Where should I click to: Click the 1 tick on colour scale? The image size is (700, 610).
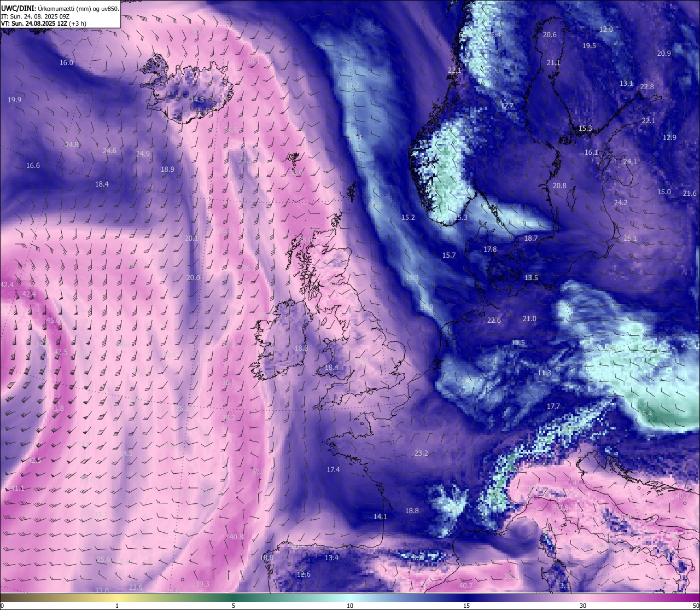(117, 606)
